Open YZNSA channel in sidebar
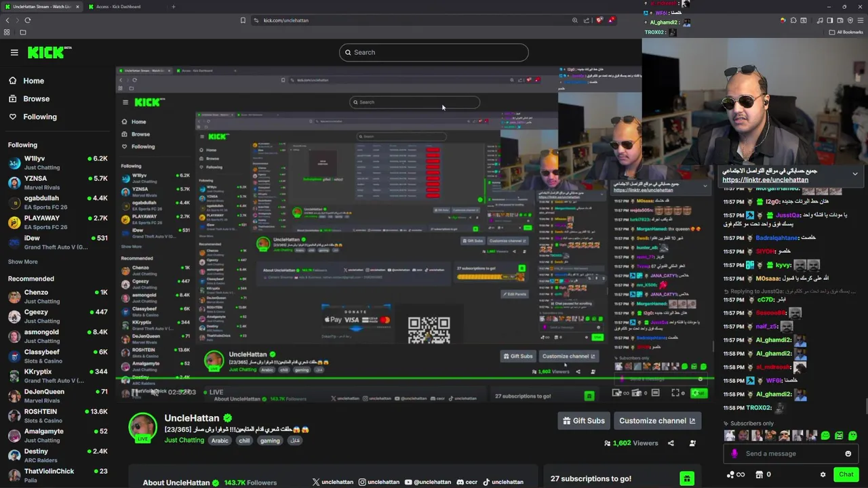This screenshot has height=488, width=868. pos(58,182)
